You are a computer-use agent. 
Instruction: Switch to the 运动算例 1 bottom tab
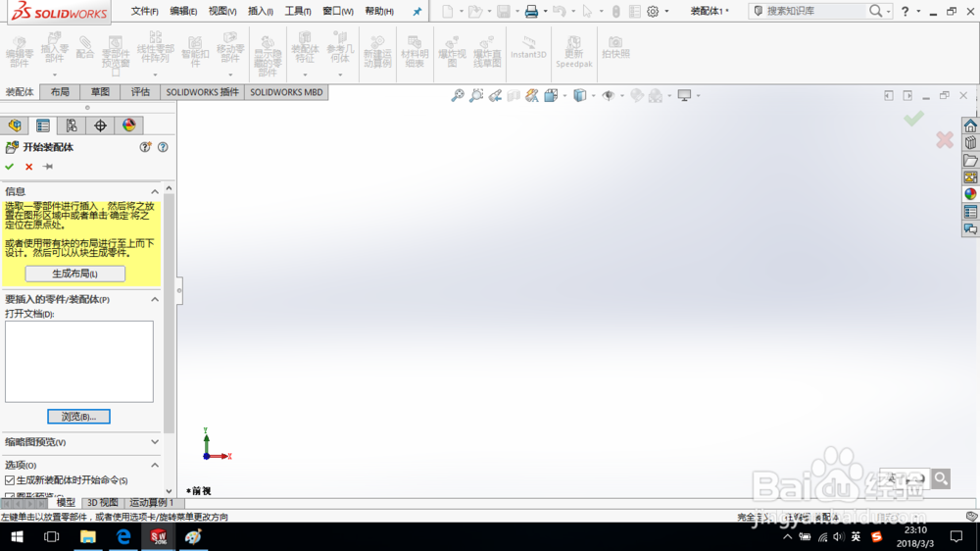pyautogui.click(x=152, y=503)
